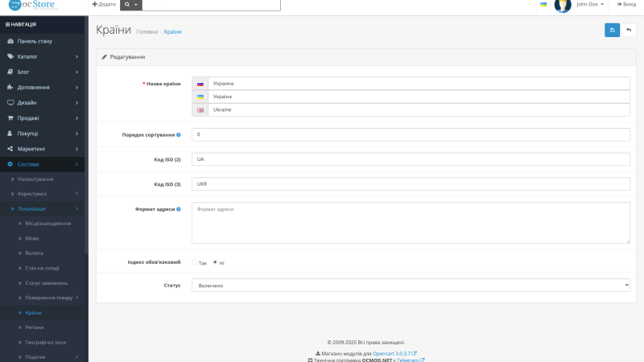Click the Панель стану dashboard icon
The height and width of the screenshot is (362, 644).
[x=10, y=41]
